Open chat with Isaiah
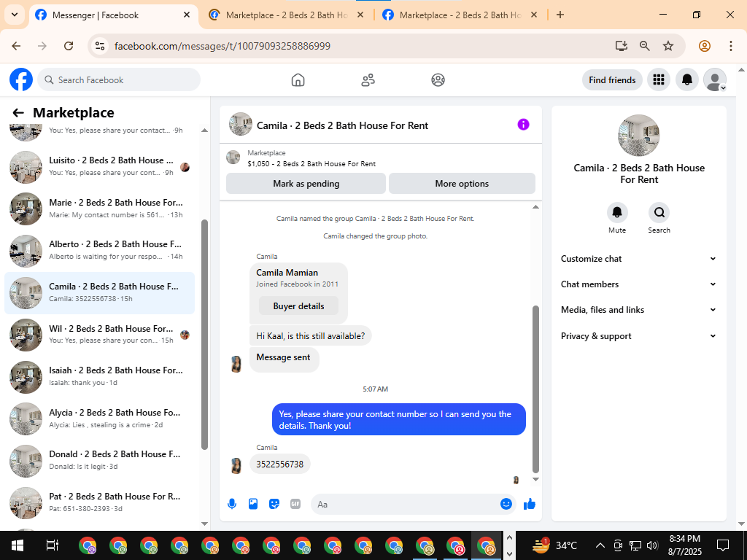Screen dimensions: 747x560 (x=99, y=376)
